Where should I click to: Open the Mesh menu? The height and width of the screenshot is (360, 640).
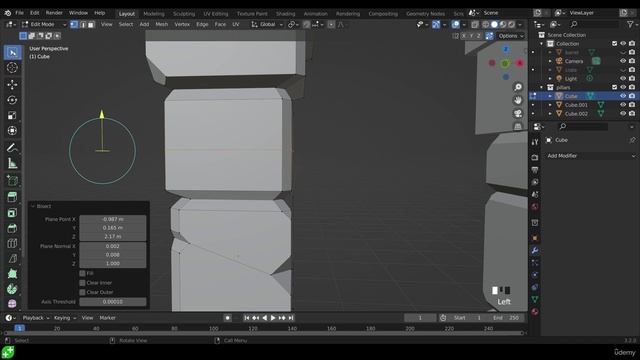(162, 24)
